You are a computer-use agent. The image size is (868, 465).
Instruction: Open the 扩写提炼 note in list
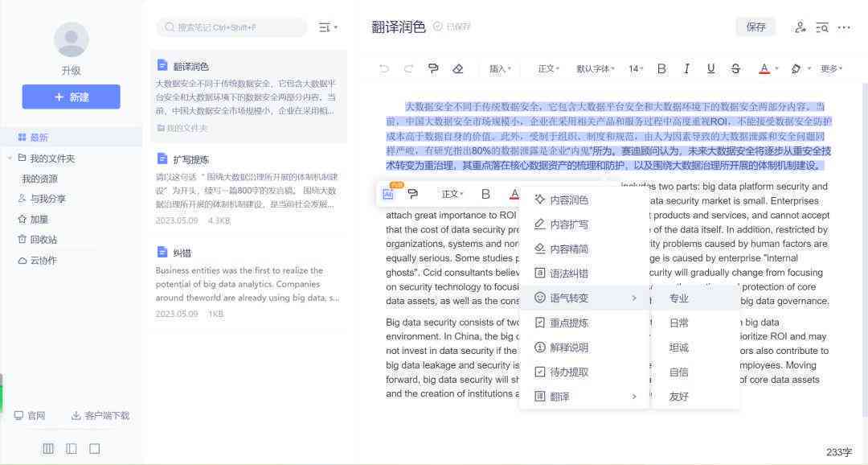point(248,189)
